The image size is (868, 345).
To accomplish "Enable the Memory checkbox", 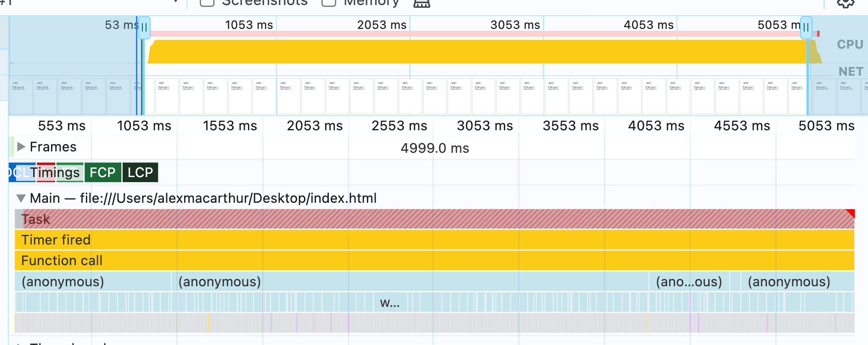I will click(x=329, y=2).
